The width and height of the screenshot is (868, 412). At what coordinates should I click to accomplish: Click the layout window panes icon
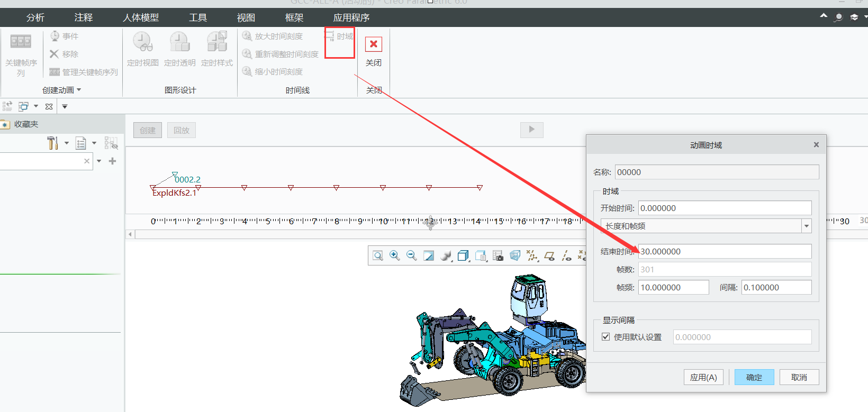(x=23, y=106)
